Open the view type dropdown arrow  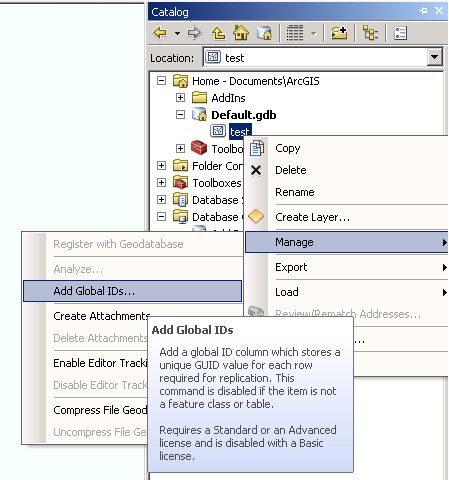click(313, 33)
